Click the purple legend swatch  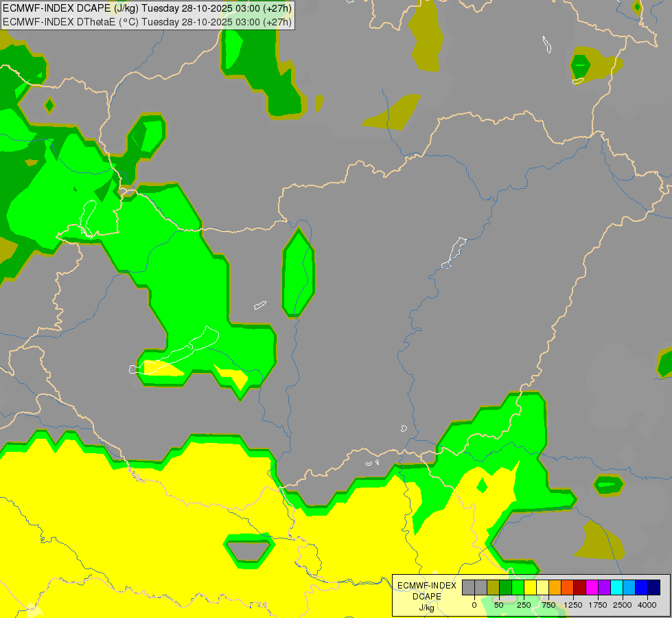604,587
